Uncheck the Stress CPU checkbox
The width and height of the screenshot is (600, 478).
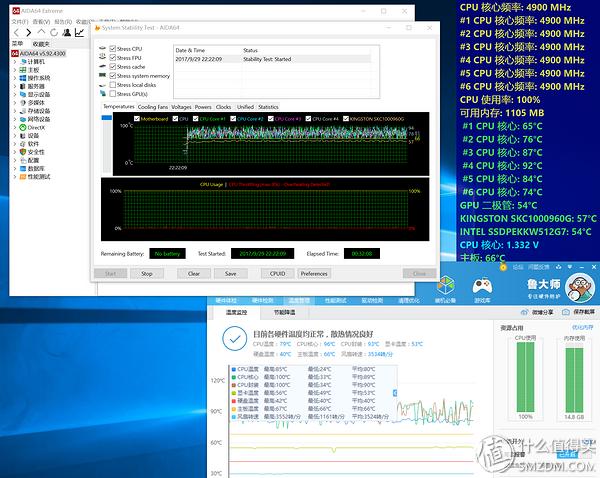pos(113,49)
